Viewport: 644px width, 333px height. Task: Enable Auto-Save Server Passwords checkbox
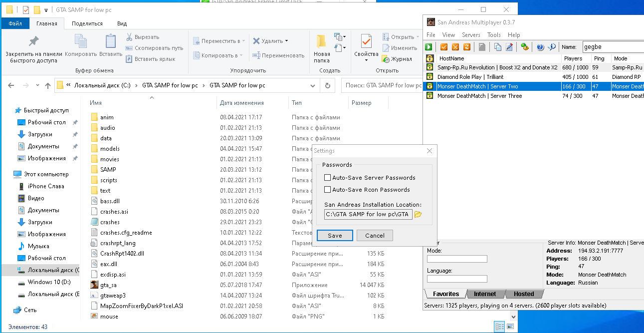click(328, 178)
